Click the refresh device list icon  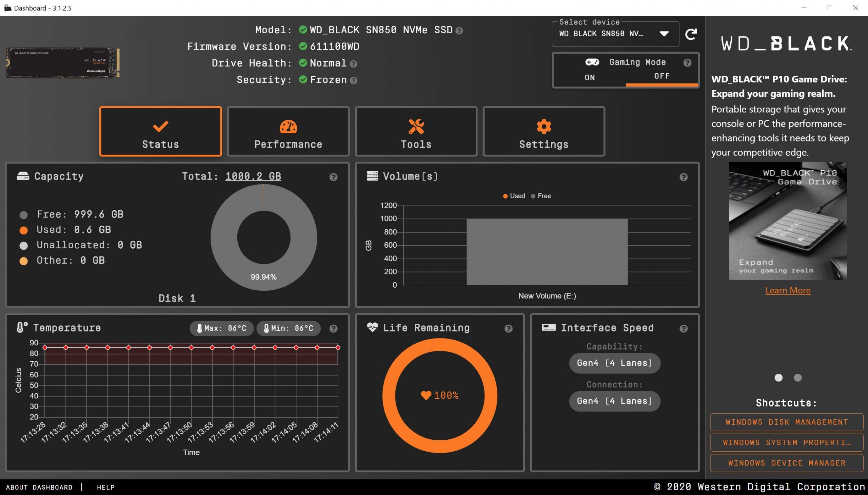(691, 34)
